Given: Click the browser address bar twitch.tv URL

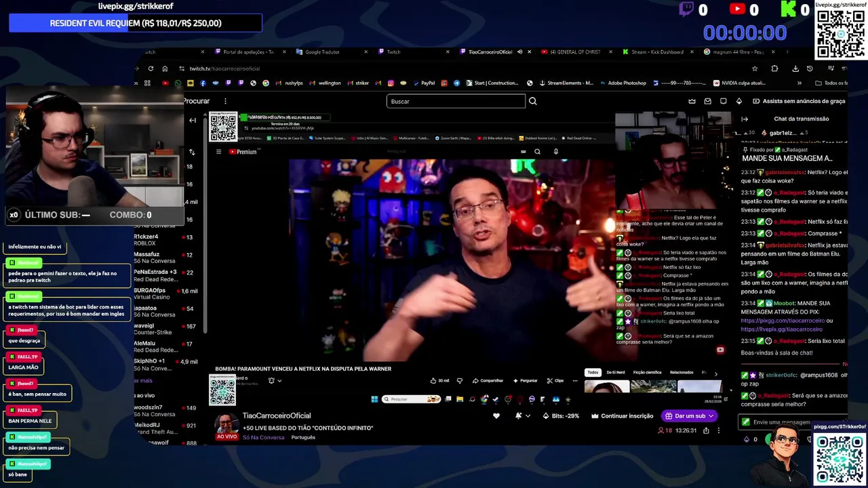Looking at the screenshot, I should click(224, 68).
